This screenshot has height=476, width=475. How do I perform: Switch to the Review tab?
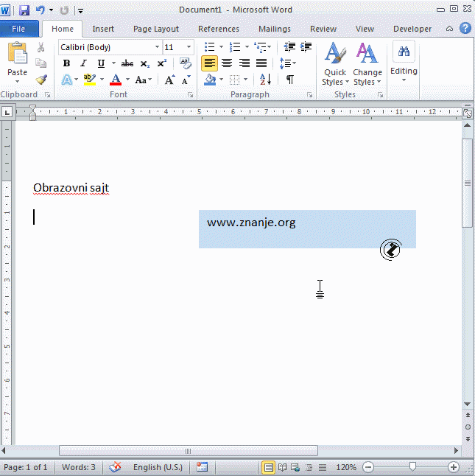pos(323,29)
